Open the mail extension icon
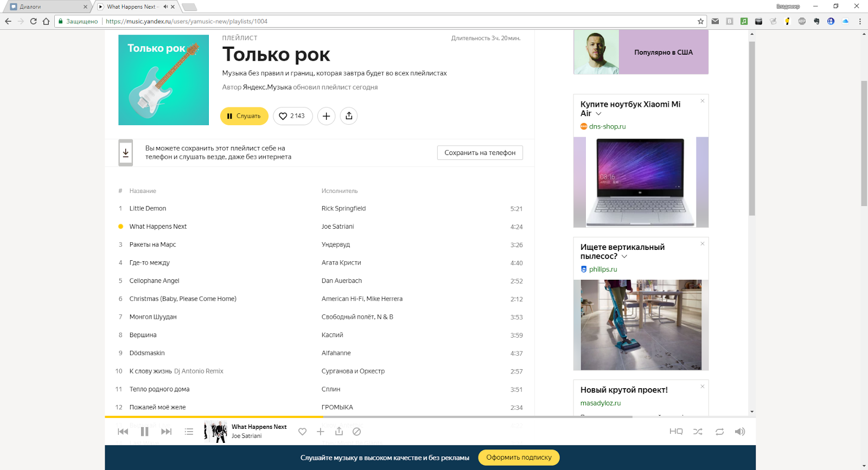 [715, 21]
